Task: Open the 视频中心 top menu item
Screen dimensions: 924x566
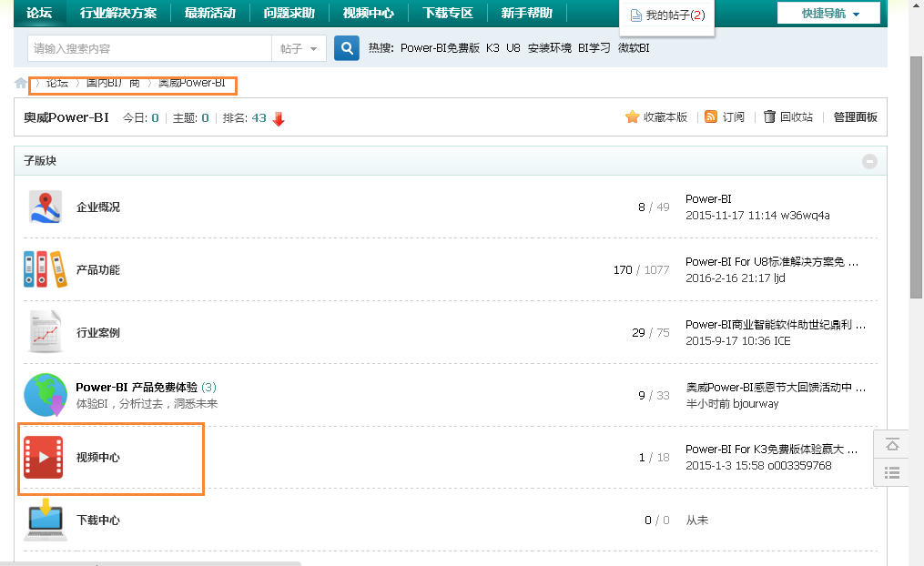Action: tap(369, 13)
